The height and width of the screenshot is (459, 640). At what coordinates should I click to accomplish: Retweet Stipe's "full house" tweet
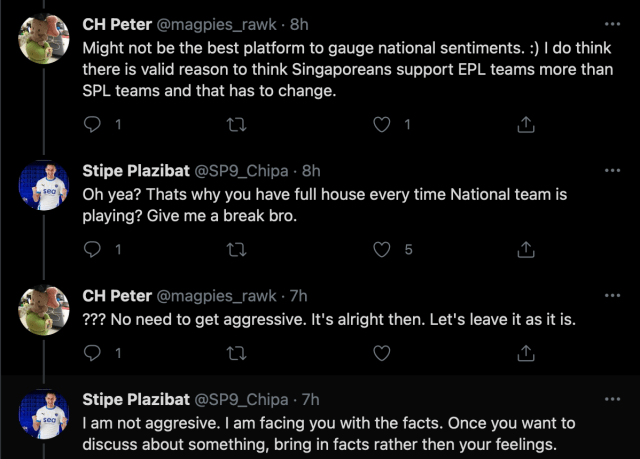(x=237, y=249)
